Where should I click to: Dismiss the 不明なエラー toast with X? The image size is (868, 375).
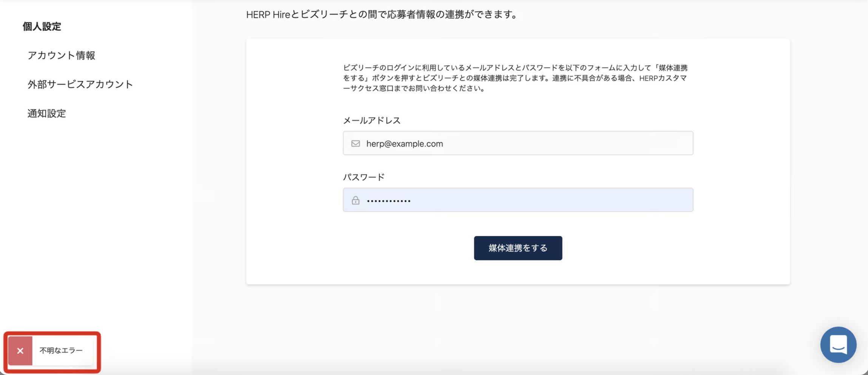point(20,351)
